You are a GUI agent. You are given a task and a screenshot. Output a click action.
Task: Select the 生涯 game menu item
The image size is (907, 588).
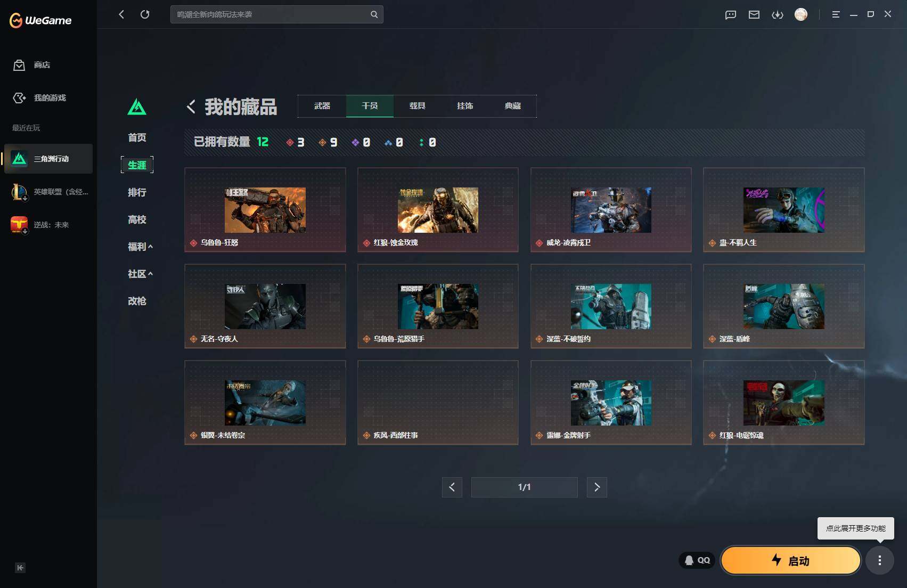pos(137,165)
